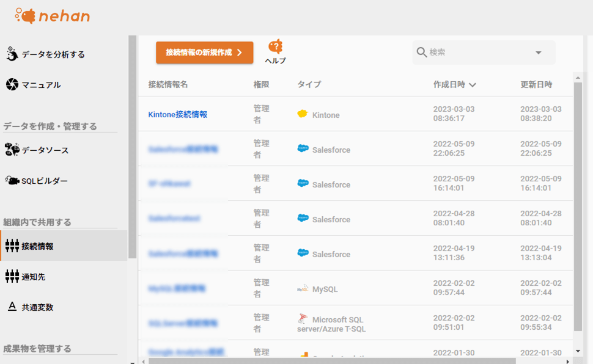Click the SQLビルダー fish icon
This screenshot has height=364, width=593.
(12, 181)
